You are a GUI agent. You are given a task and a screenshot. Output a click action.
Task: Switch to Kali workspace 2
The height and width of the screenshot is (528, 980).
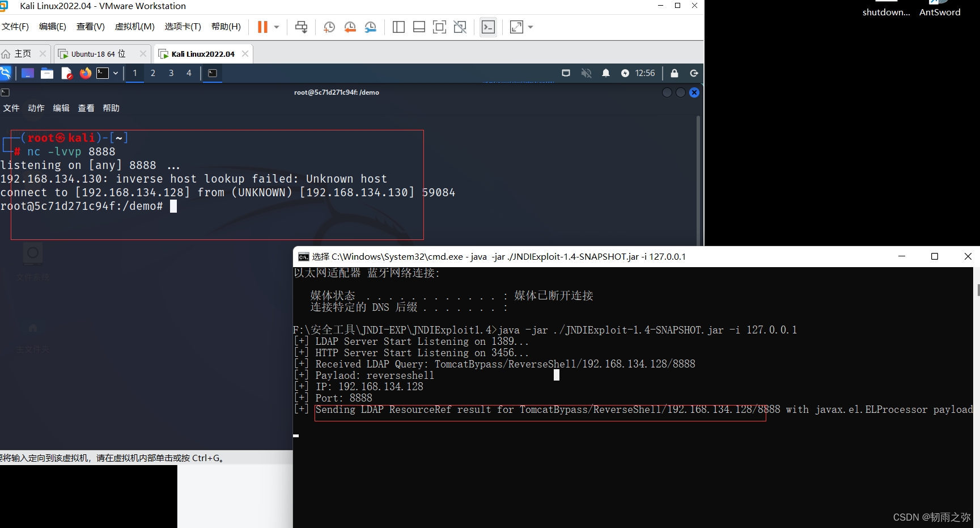(153, 73)
